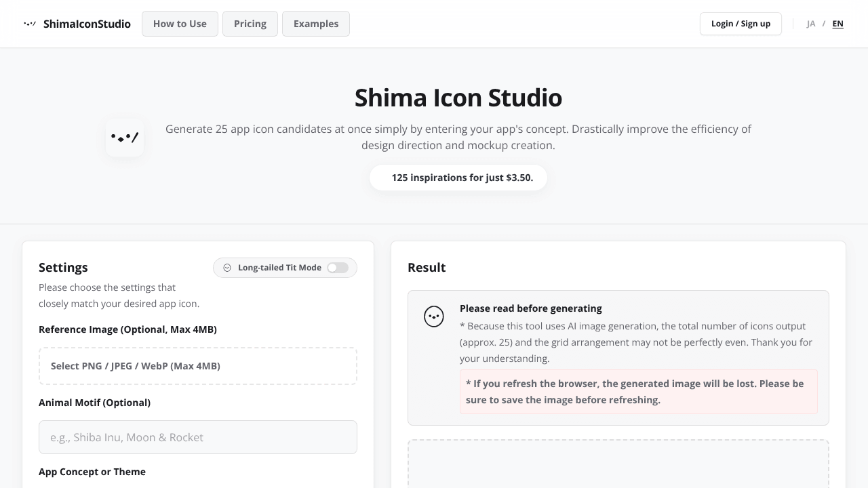The image size is (868, 488).
Task: Click the ShimaIconStudio brand name link
Action: 87,24
